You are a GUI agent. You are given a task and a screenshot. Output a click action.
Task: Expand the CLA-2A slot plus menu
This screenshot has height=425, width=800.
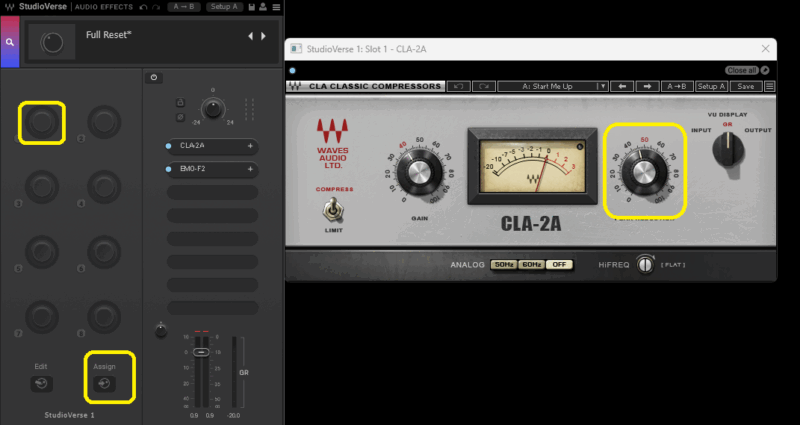pyautogui.click(x=250, y=146)
